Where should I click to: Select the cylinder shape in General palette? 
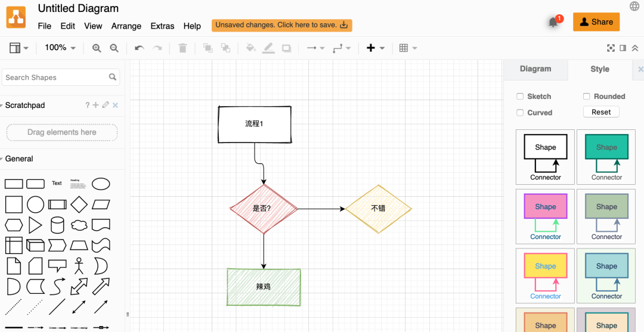57,225
